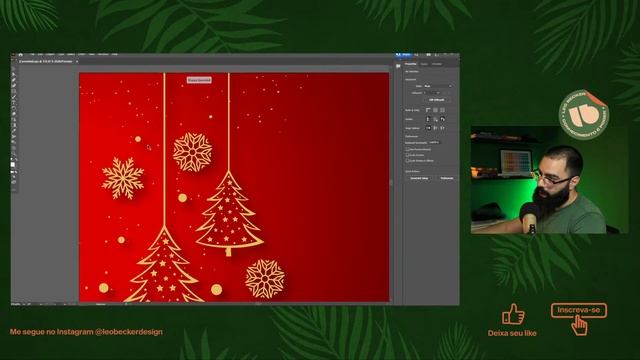Click the webcam video thumbnail

tap(549, 180)
